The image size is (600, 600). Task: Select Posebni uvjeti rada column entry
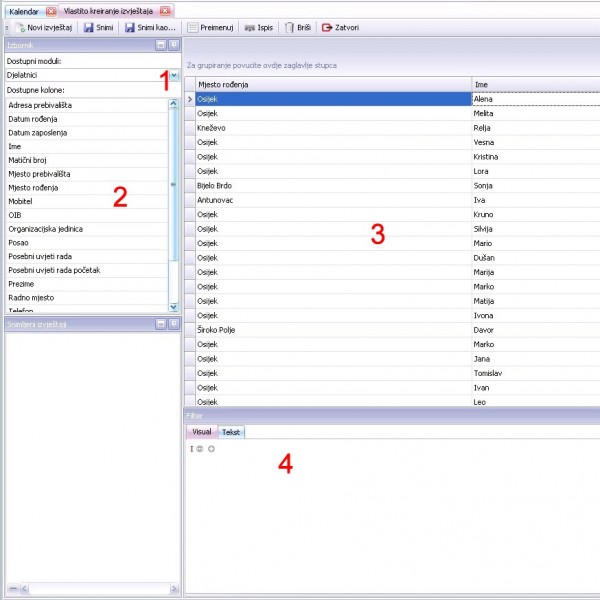[87, 257]
